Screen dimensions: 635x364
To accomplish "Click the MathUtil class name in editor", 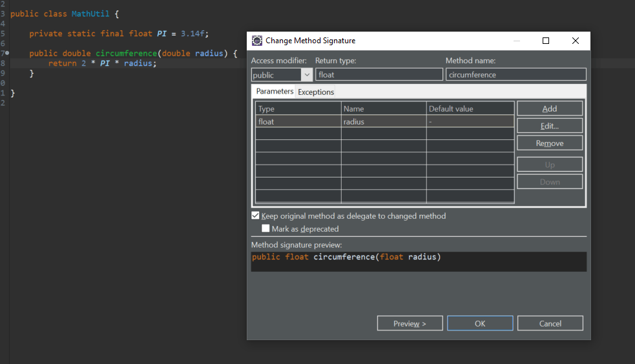I will pos(90,14).
